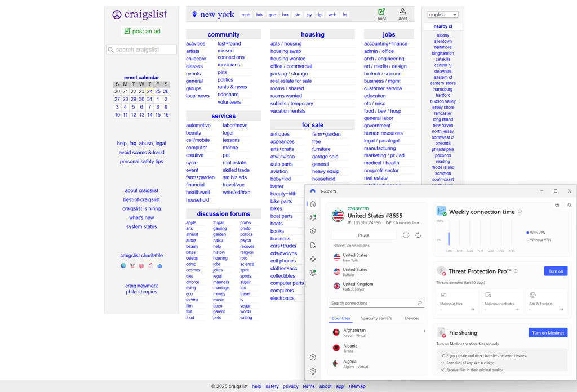Select Afghanistan in the countries list
577x392 pixels.
point(376,332)
